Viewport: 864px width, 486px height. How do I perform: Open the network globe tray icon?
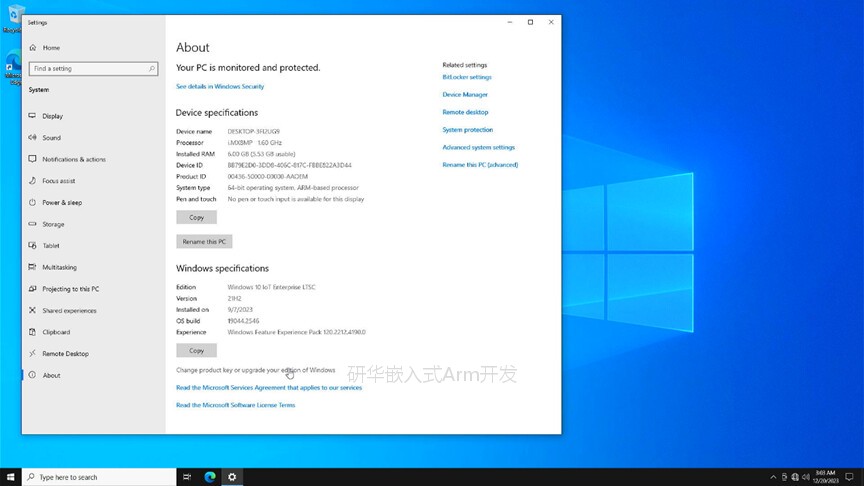coord(795,477)
